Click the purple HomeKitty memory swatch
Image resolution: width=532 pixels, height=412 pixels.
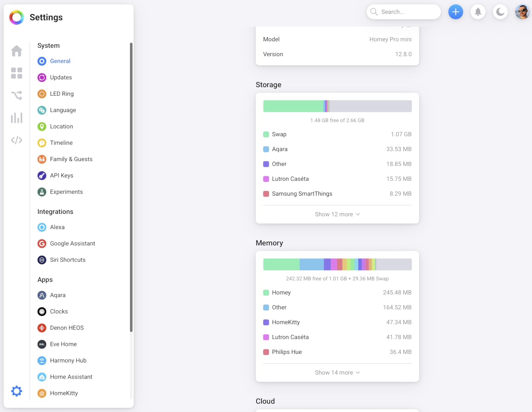click(266, 322)
